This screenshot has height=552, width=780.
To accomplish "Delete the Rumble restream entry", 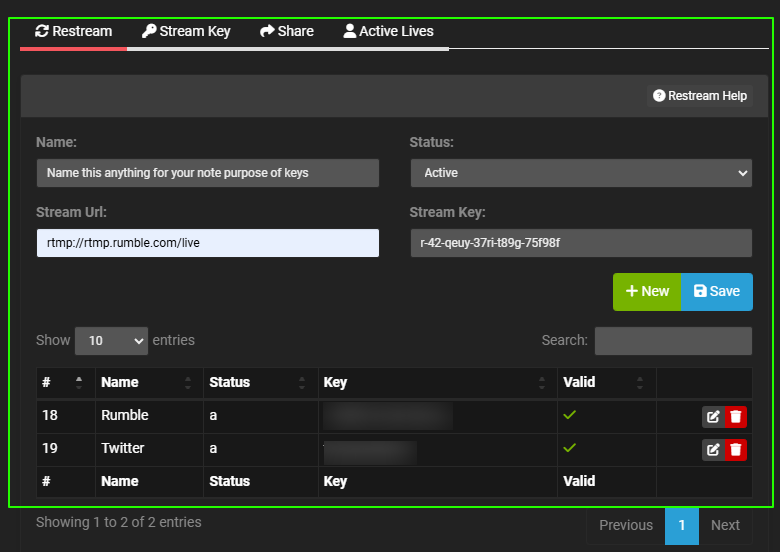I will 736,417.
